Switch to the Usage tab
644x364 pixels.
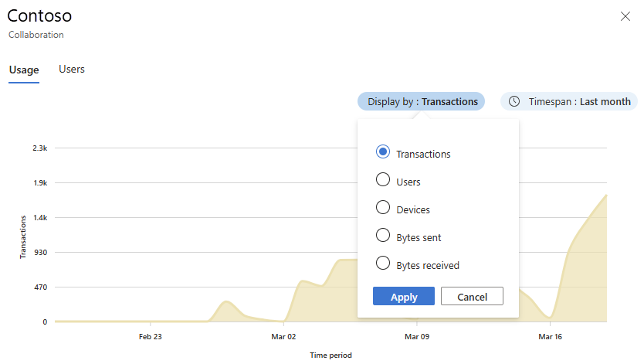(24, 70)
